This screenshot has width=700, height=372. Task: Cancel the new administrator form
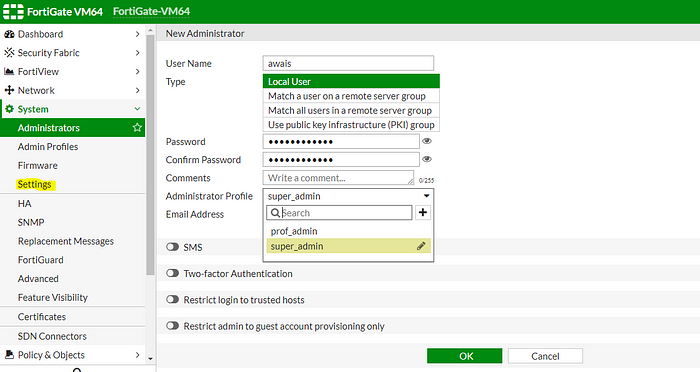pos(545,356)
